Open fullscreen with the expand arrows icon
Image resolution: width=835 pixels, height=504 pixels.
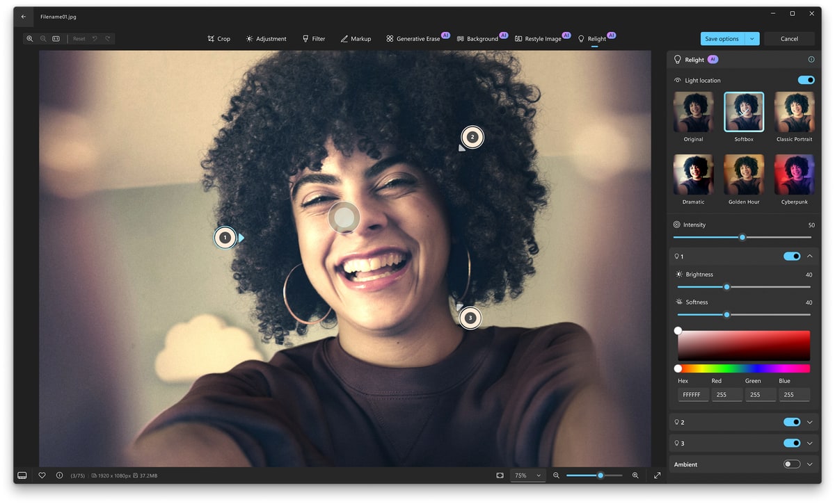tap(657, 475)
